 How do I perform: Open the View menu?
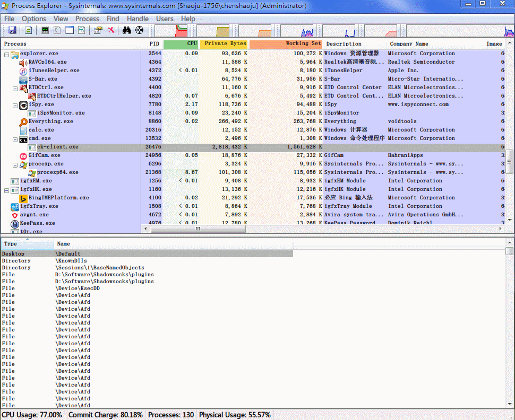(x=61, y=19)
